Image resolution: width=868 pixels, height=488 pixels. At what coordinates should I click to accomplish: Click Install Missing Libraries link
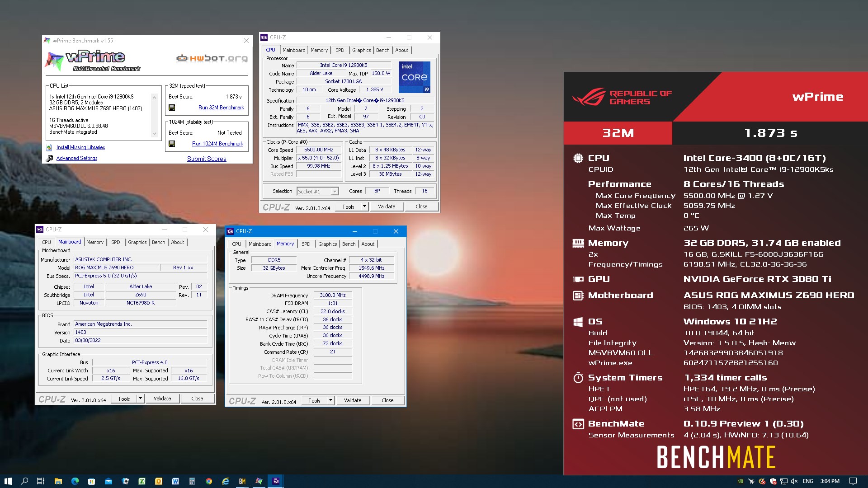click(x=80, y=147)
